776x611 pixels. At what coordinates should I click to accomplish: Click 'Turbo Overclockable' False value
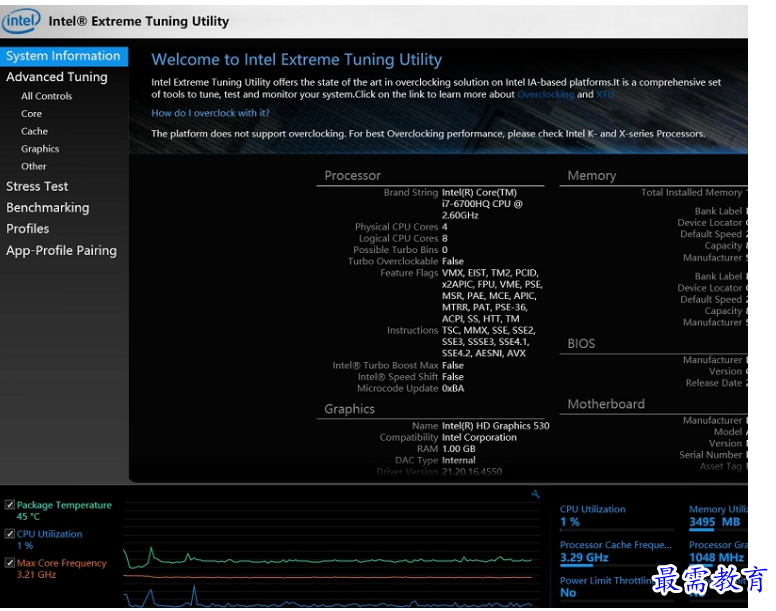point(453,261)
